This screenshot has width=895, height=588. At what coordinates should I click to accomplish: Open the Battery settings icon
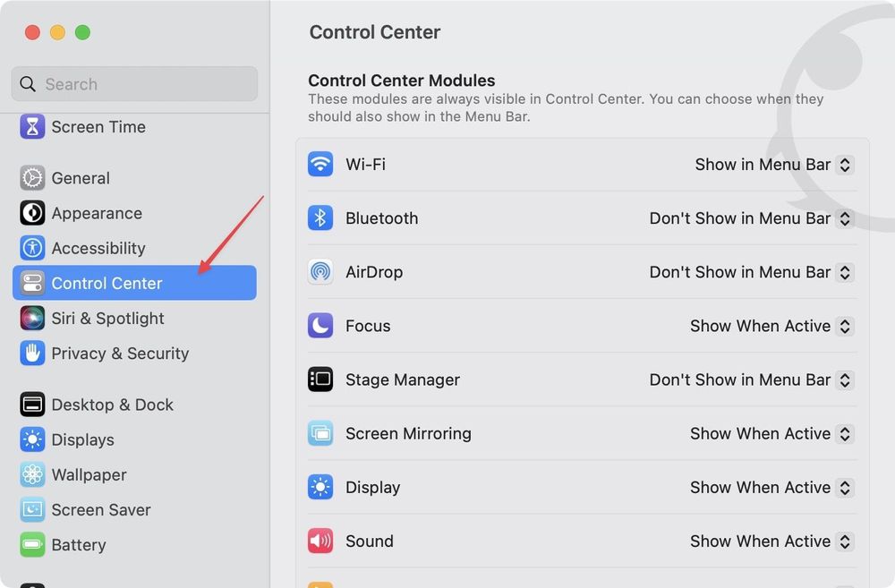(31, 544)
